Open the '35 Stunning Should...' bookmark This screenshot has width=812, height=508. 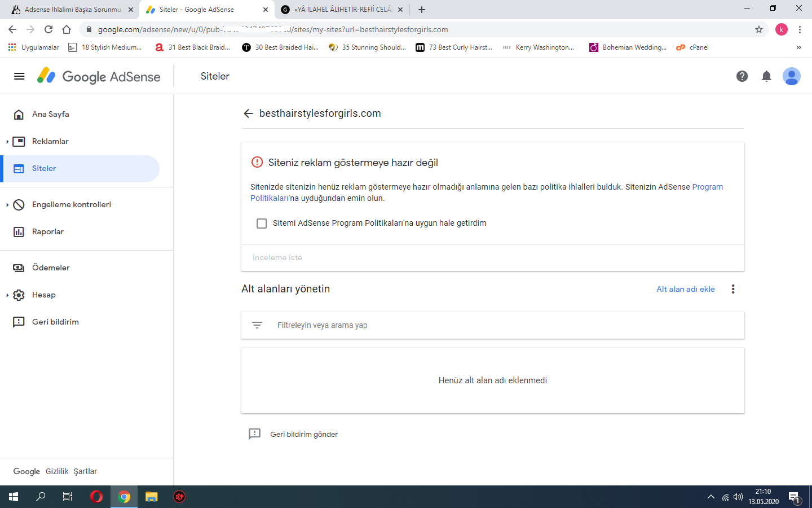(x=367, y=47)
